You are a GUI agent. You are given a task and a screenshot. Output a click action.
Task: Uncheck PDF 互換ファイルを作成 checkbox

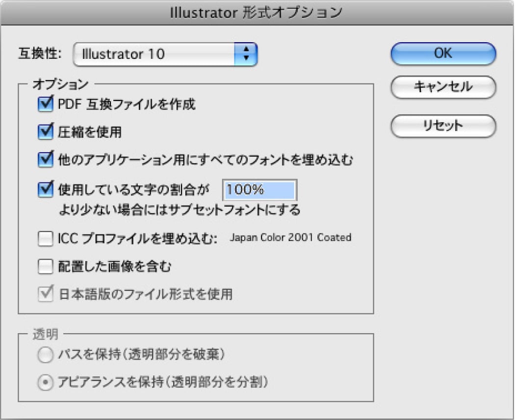pyautogui.click(x=46, y=104)
